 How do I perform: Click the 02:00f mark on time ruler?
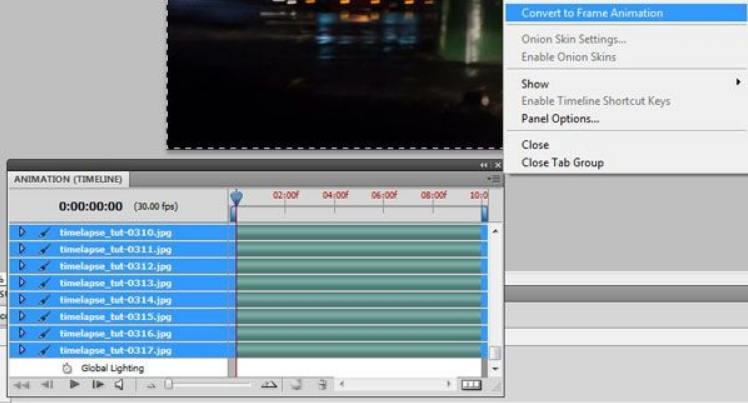286,195
